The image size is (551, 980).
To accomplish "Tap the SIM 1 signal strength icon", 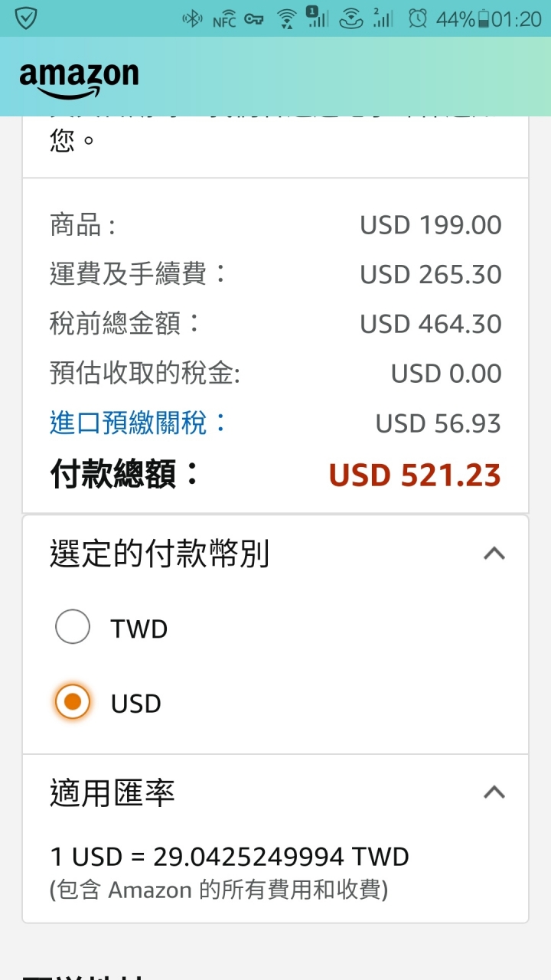I will click(317, 17).
